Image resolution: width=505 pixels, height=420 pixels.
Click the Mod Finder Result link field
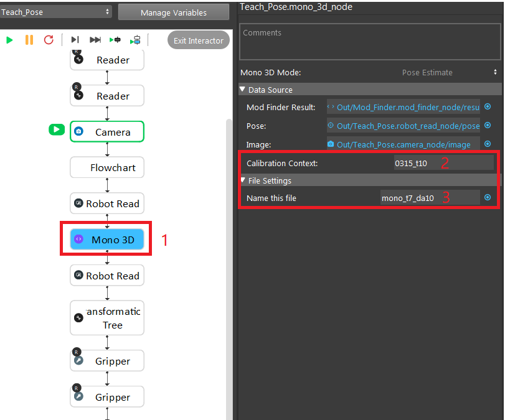pyautogui.click(x=404, y=107)
